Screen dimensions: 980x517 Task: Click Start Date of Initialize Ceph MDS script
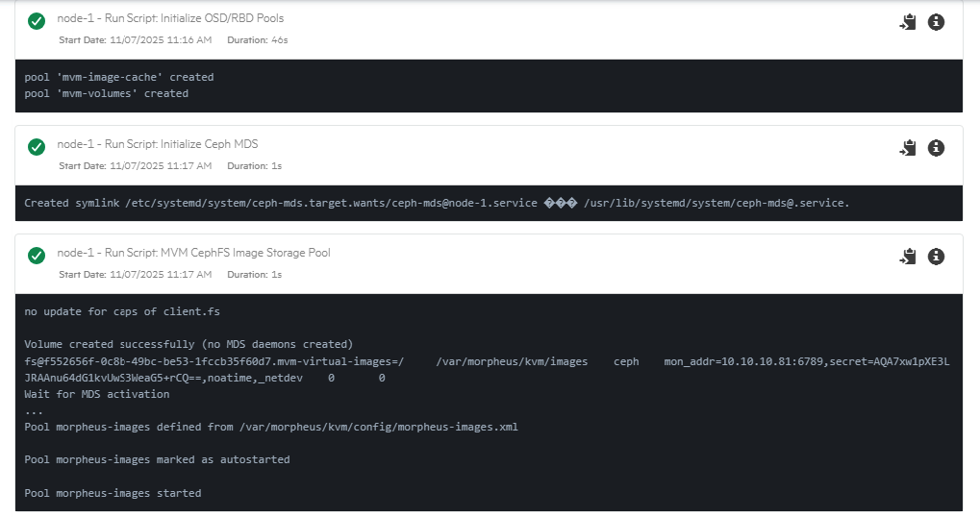point(135,166)
